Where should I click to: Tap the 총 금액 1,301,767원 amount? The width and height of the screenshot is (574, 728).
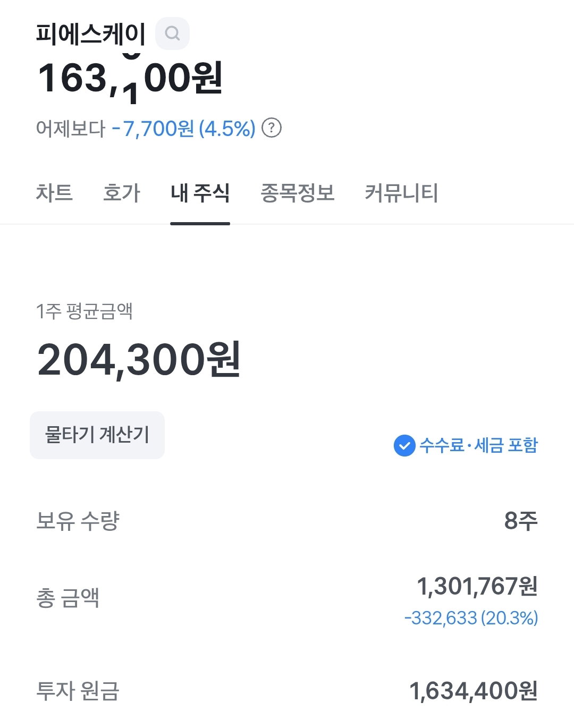pos(477,586)
